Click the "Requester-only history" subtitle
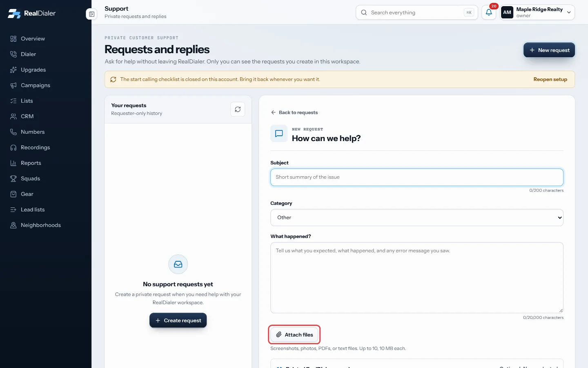This screenshot has height=368, width=588. point(137,113)
